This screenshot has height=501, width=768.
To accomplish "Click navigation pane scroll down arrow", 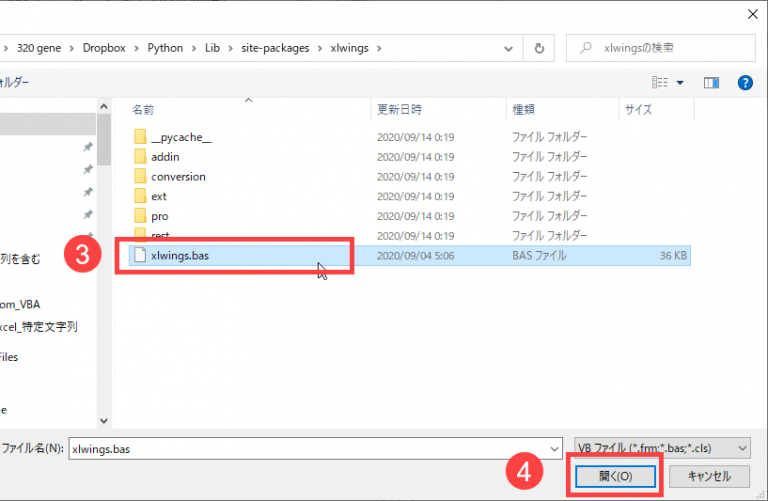I will click(x=103, y=420).
